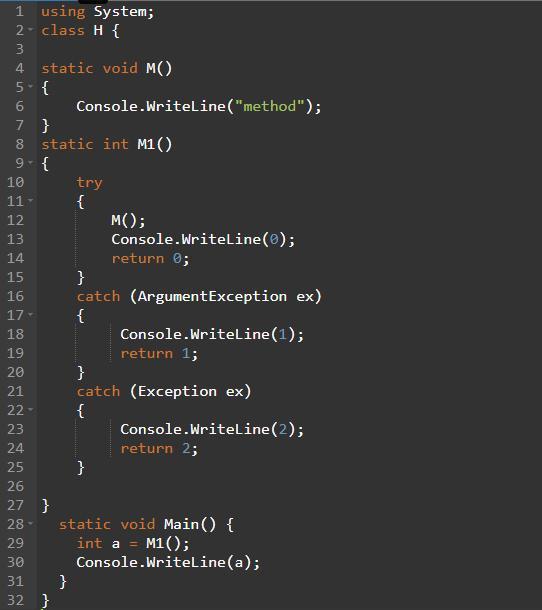
Task: Collapse the class H fold arrow on line 2
Action: [x=31, y=30]
